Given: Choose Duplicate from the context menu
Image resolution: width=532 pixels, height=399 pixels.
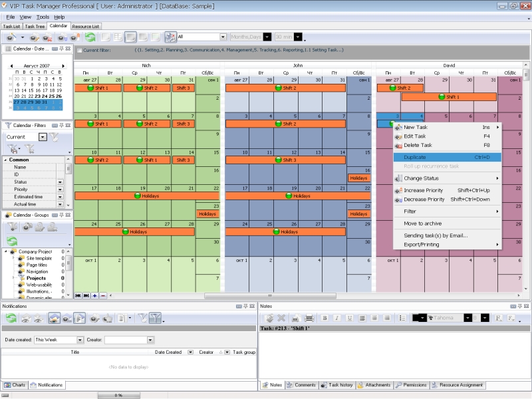Looking at the screenshot, I should coord(447,158).
